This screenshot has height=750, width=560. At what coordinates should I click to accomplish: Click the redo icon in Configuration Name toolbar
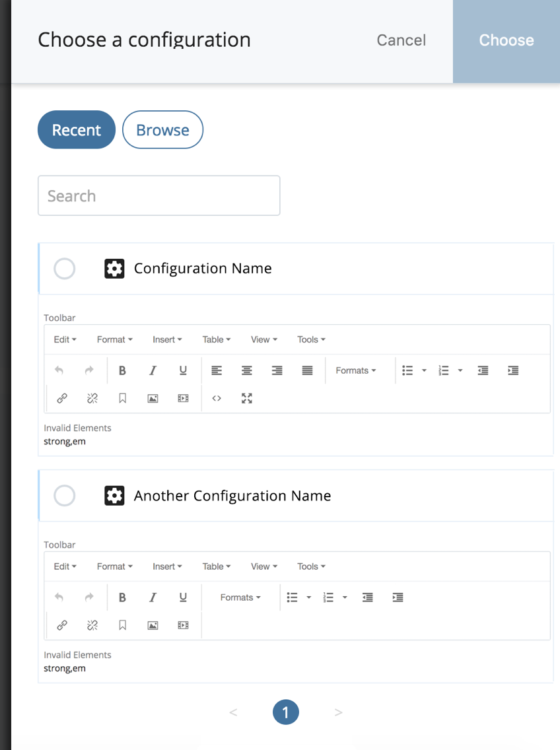(89, 370)
